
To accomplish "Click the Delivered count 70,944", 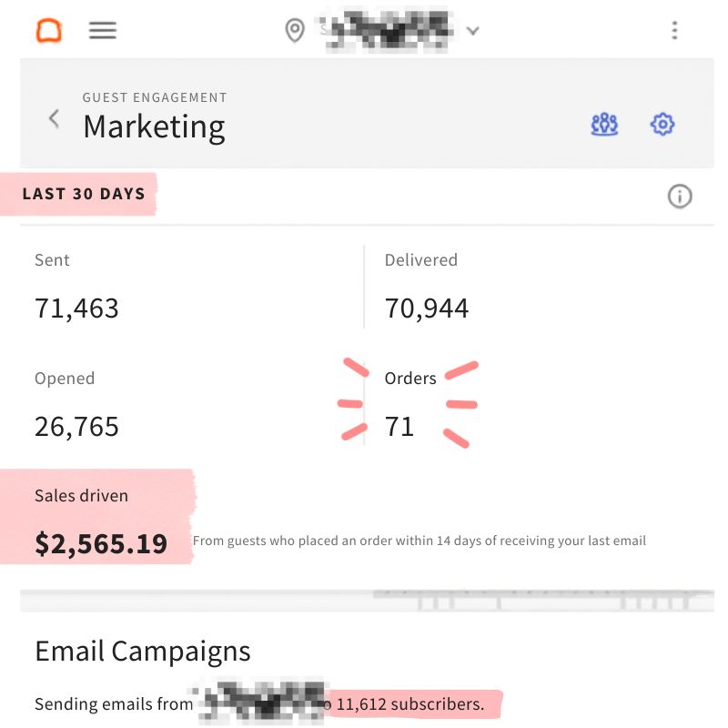I will click(427, 308).
